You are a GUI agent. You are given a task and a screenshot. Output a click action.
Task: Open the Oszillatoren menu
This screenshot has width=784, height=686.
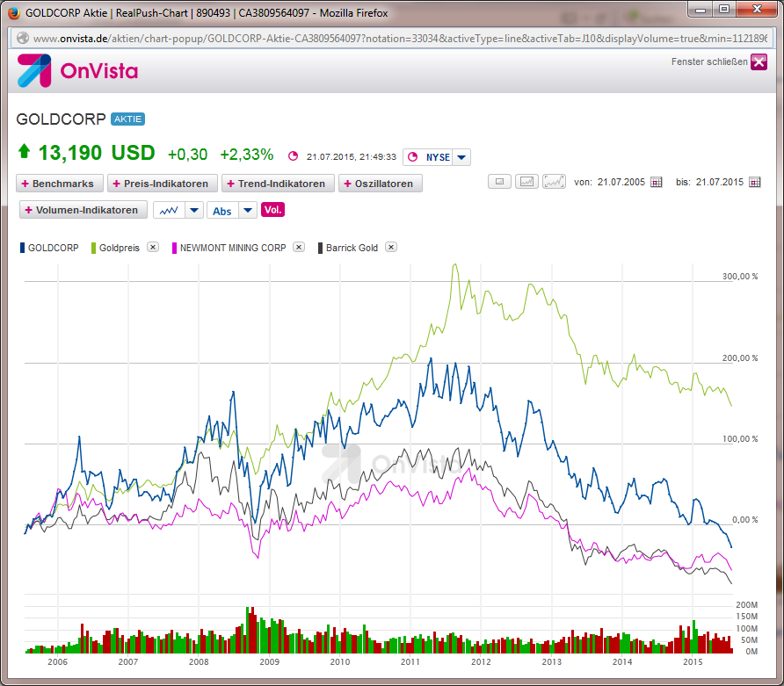click(380, 184)
